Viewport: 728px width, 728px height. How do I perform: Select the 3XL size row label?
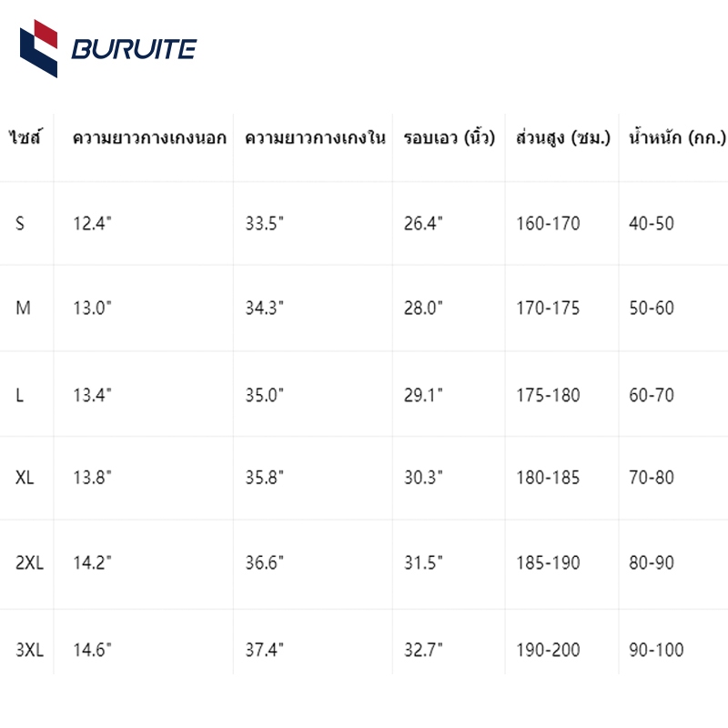tap(29, 650)
